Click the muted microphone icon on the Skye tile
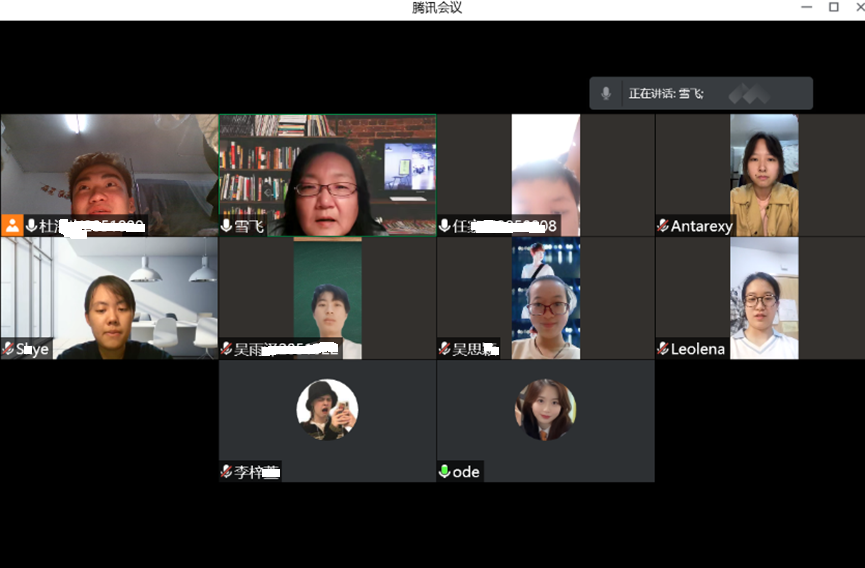 pyautogui.click(x=8, y=348)
